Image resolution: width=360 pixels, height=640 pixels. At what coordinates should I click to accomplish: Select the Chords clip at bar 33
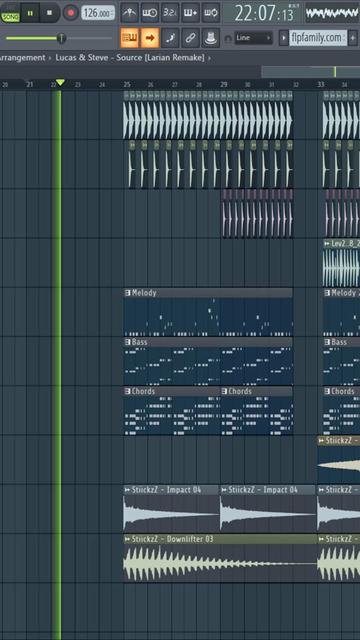point(342,411)
